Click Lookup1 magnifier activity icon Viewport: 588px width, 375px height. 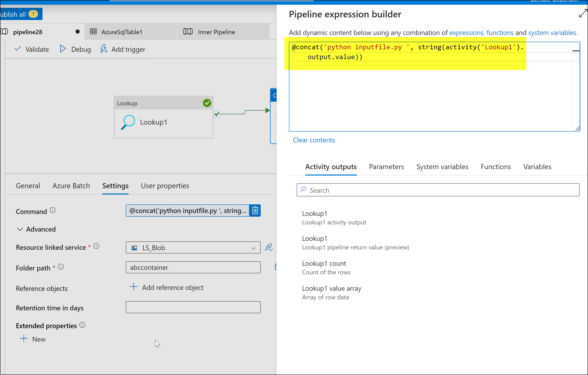[x=128, y=122]
